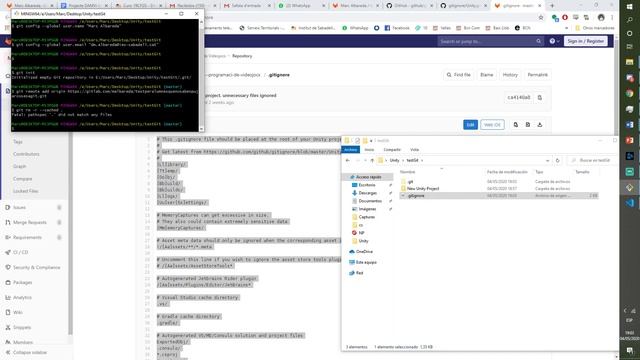This screenshot has width=640, height=360.
Task: Open the Inicio ribbon tab
Action: [369, 150]
